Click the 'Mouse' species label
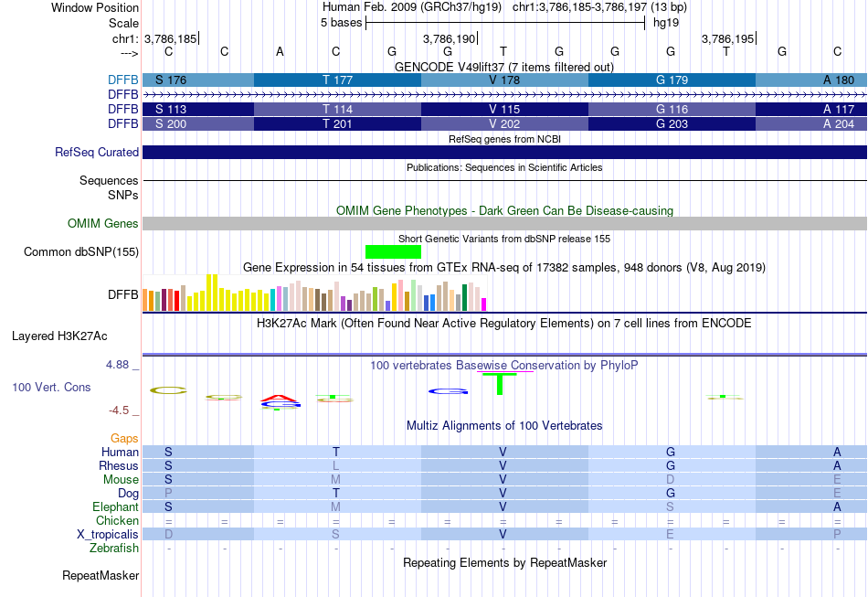 [121, 480]
